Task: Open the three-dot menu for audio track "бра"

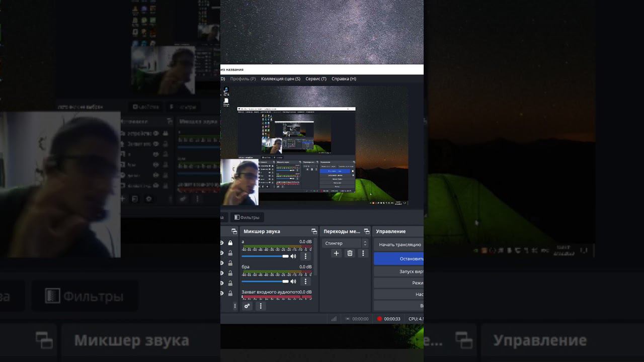Action: click(305, 282)
